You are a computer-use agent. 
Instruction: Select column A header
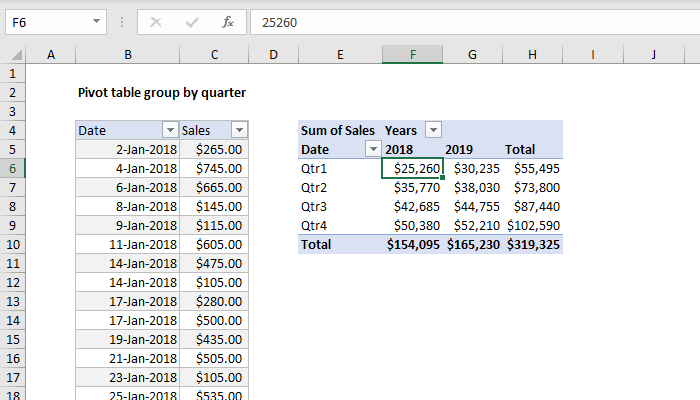(x=51, y=54)
